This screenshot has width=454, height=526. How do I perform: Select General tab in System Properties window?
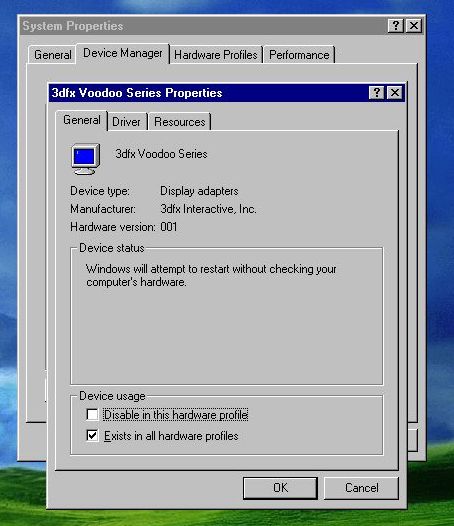point(53,55)
